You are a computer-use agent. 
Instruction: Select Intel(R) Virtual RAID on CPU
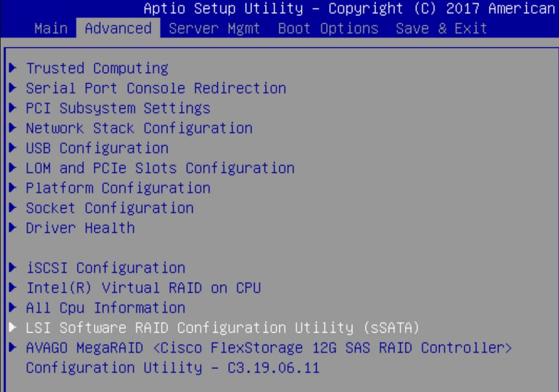pos(143,288)
